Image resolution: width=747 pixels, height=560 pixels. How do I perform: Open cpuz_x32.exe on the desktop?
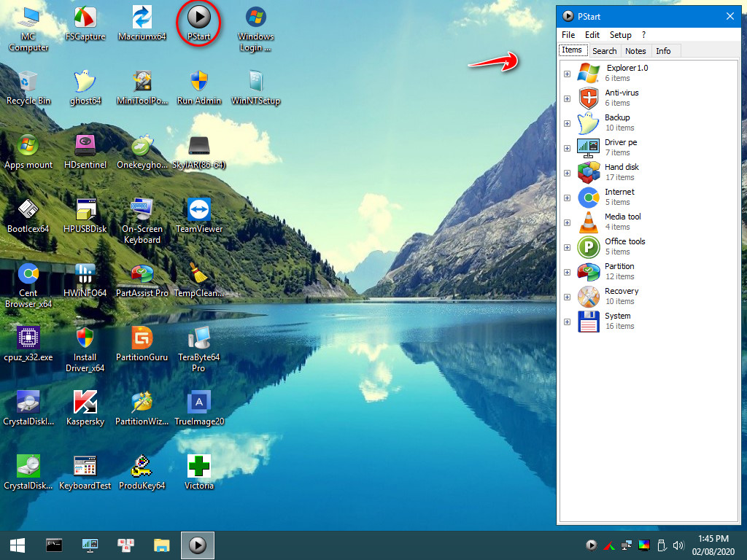coord(28,344)
